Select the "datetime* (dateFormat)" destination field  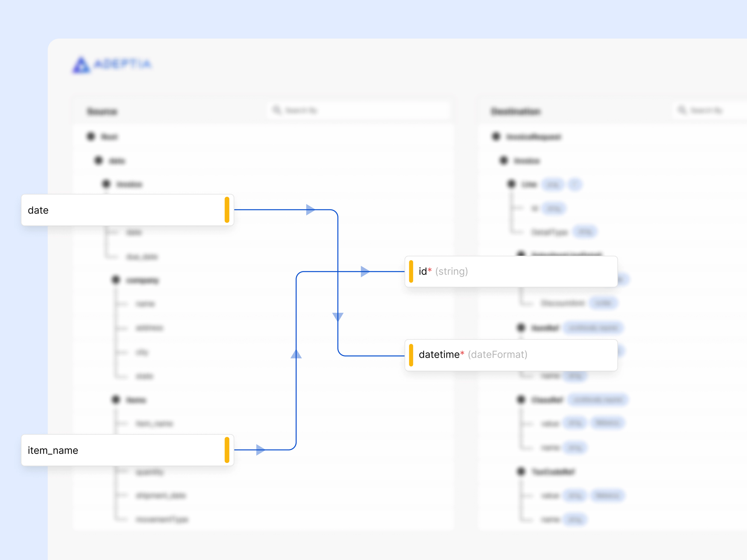click(511, 355)
